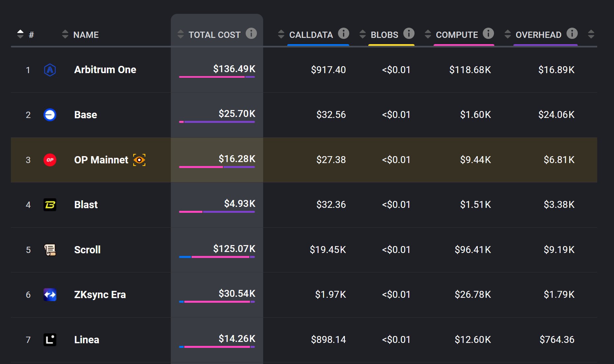
Task: Click OP Mainnet overhead value $6.81K
Action: (x=559, y=160)
